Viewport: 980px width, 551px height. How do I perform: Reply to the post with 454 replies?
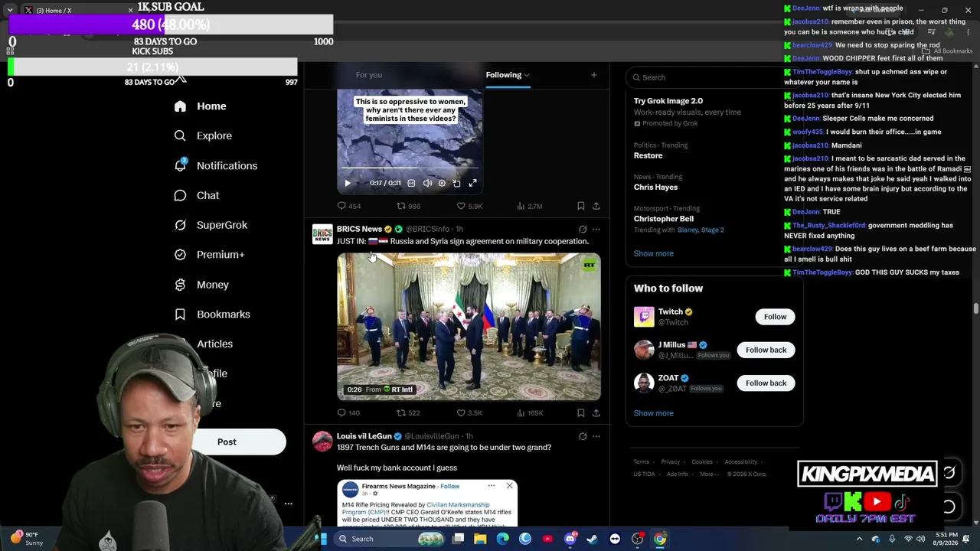(349, 206)
